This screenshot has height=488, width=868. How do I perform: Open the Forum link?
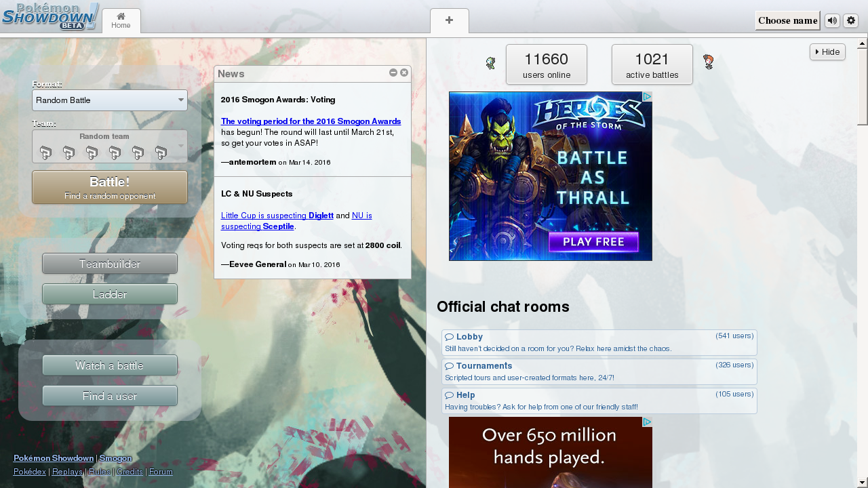pyautogui.click(x=161, y=472)
